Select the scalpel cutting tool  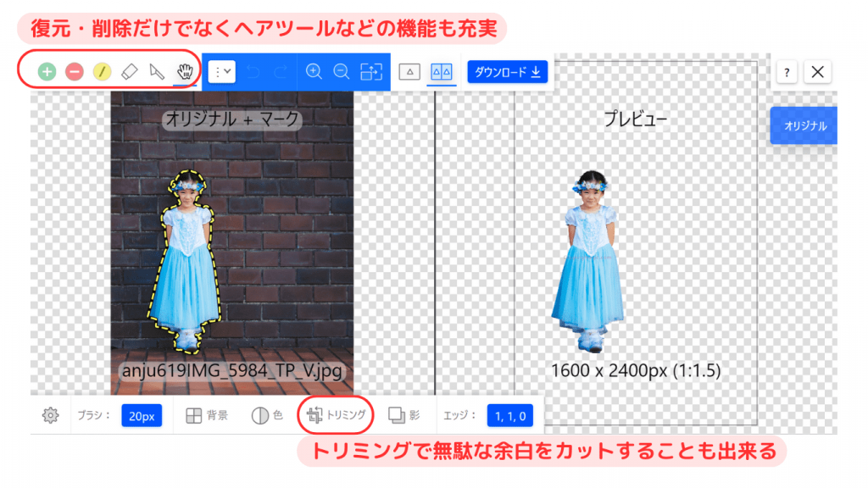point(157,71)
